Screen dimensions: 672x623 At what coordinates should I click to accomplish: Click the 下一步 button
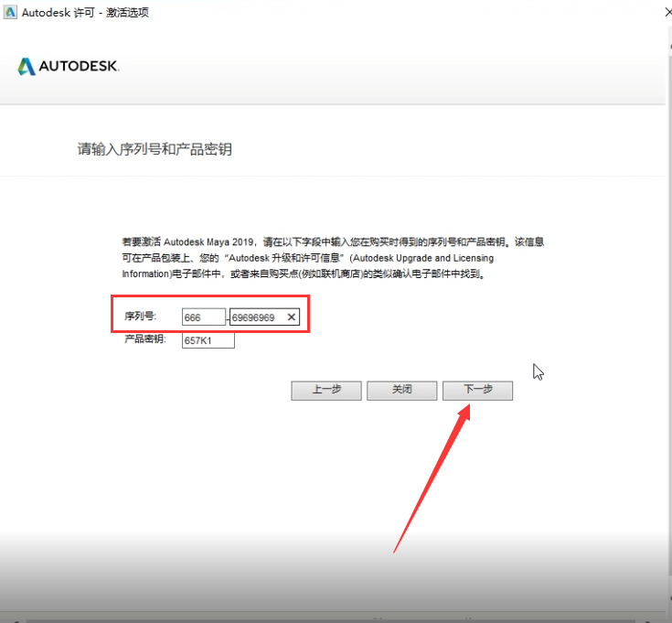pyautogui.click(x=477, y=391)
